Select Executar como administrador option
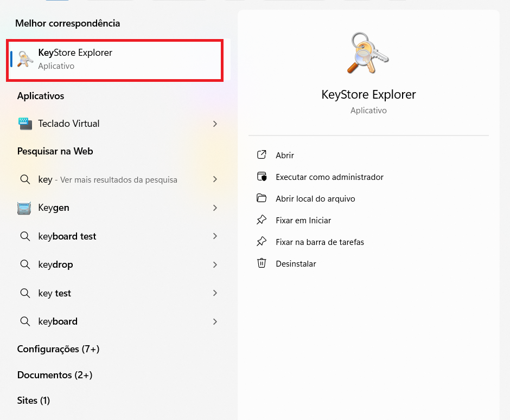The height and width of the screenshot is (420, 510). [x=329, y=177]
